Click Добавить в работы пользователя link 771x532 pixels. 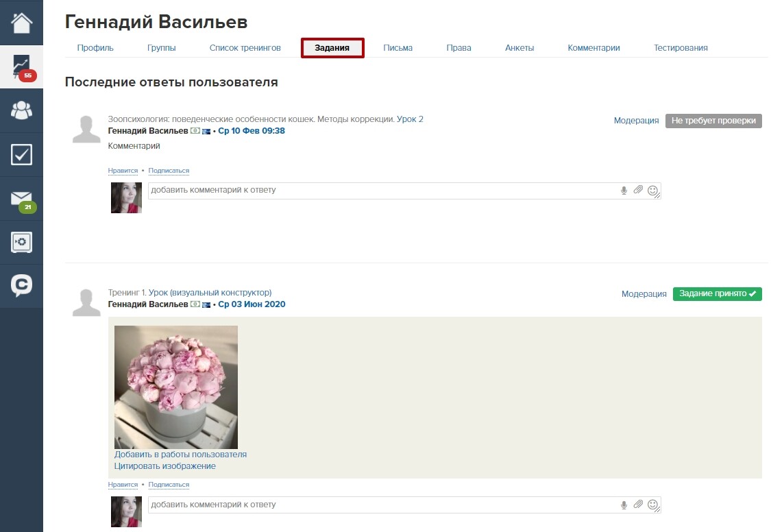click(180, 455)
